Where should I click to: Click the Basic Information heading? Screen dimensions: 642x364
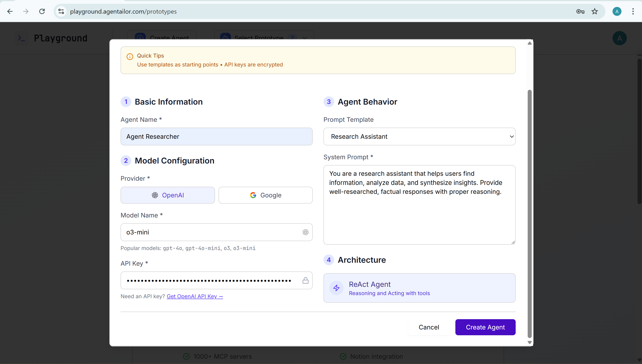click(x=169, y=102)
